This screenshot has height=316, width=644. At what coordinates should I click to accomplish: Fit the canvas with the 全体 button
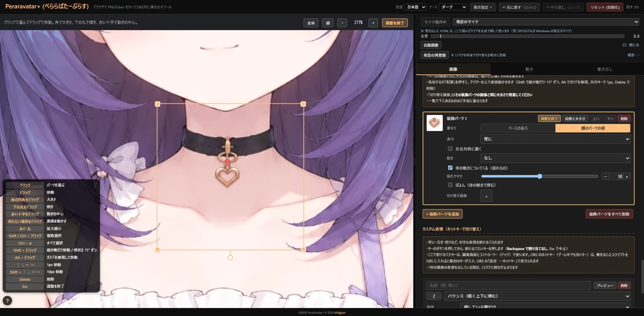point(311,23)
